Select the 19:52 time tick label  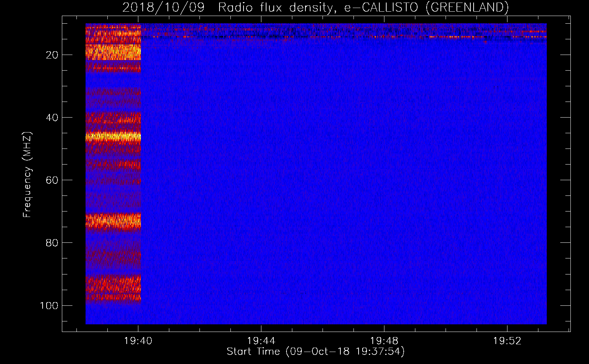(x=507, y=341)
